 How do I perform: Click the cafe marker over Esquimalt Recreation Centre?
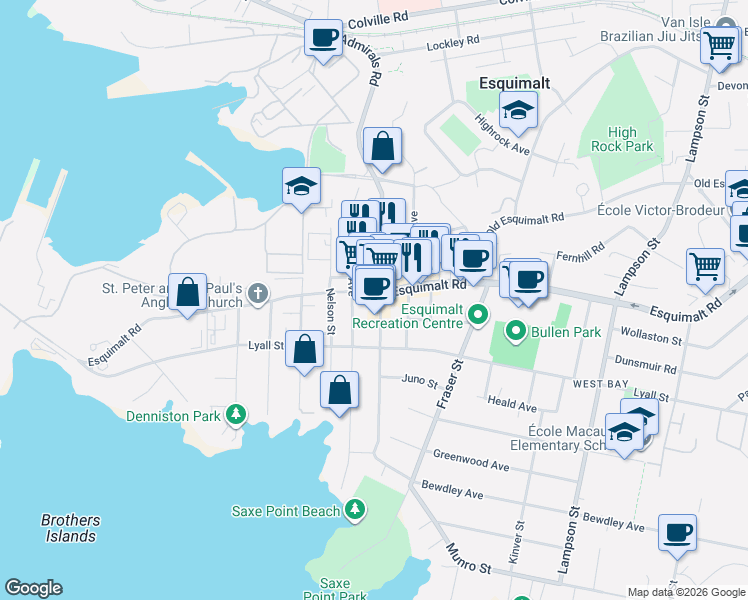(x=374, y=290)
